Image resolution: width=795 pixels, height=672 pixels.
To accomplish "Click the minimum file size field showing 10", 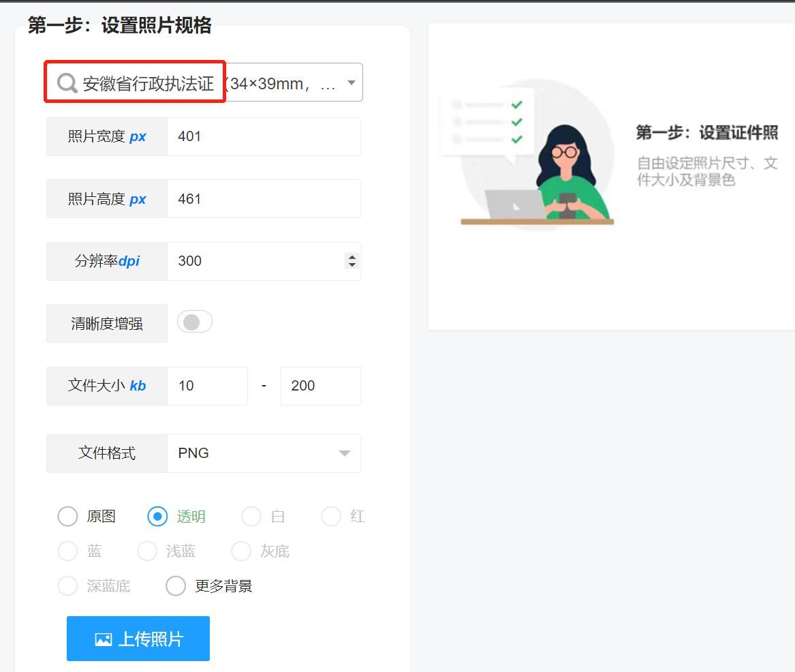I will click(x=208, y=386).
